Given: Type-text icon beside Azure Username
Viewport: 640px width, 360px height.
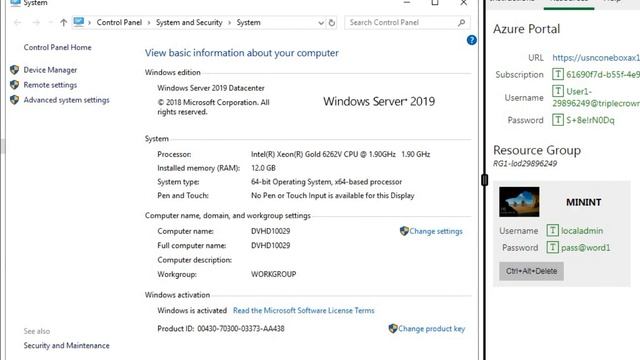Looking at the screenshot, I should 558,91.
